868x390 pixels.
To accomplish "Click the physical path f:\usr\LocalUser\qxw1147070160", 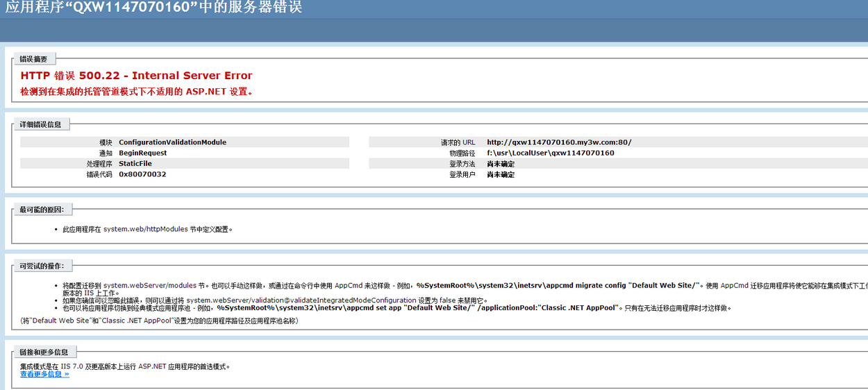I will click(550, 153).
